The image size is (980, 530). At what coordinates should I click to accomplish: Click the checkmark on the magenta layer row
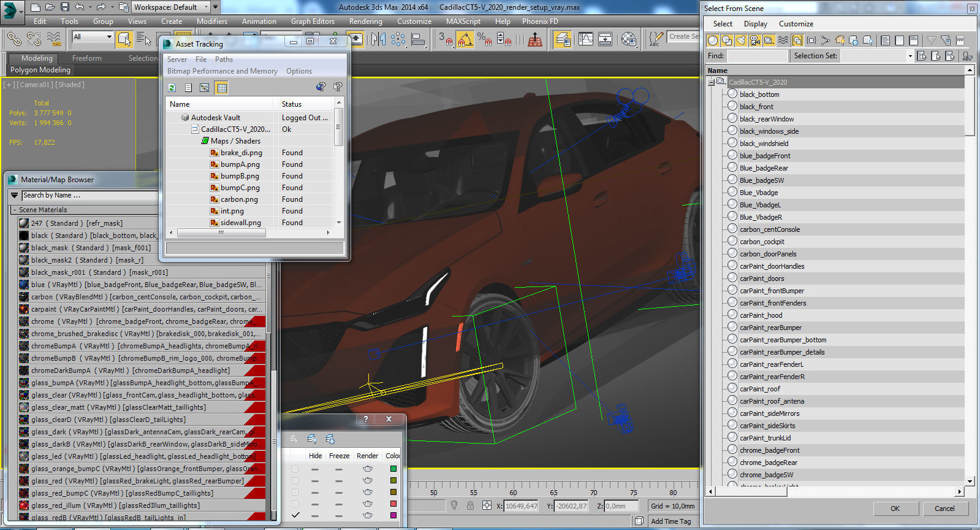pos(295,515)
